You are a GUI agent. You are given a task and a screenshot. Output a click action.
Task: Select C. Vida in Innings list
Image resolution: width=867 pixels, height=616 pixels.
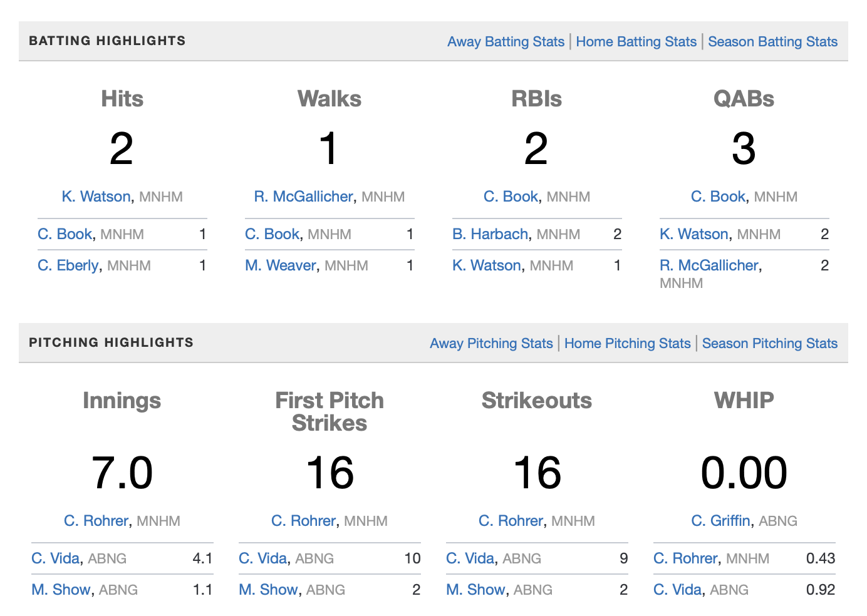tap(55, 558)
